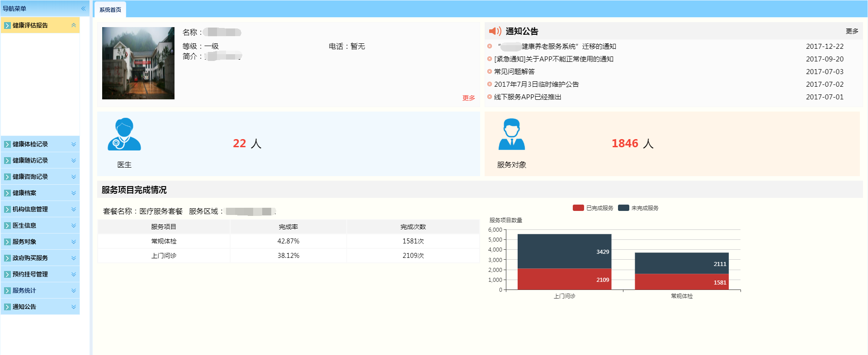Click 更多 in the notification panel header
868x355 pixels.
click(852, 31)
